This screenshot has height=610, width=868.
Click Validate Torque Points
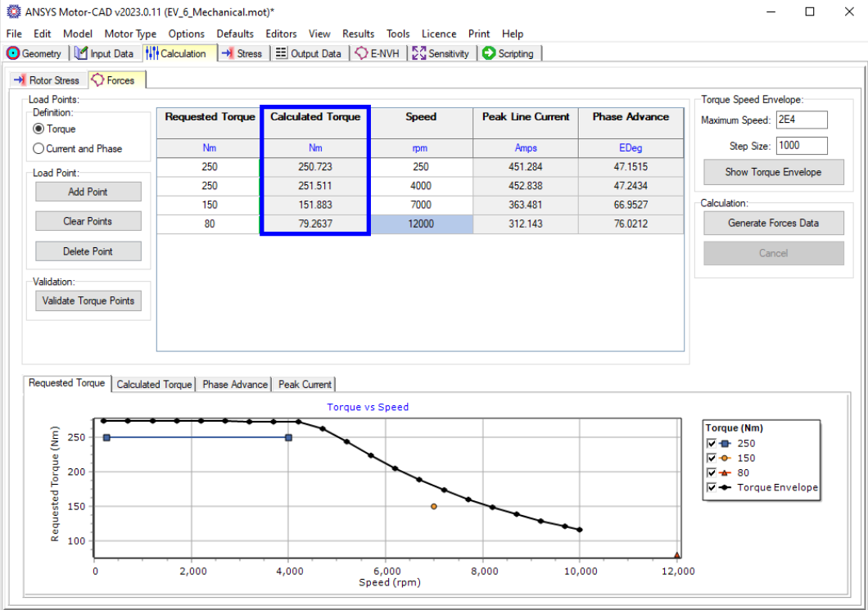88,300
